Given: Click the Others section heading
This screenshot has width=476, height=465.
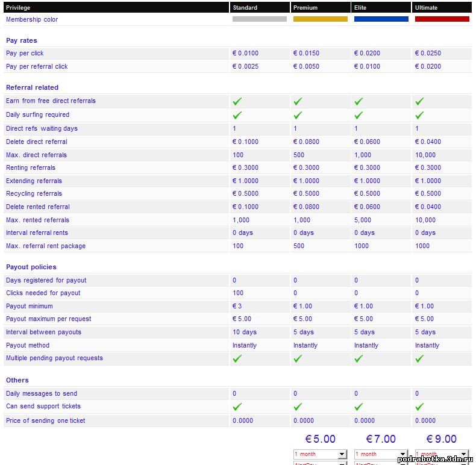Looking at the screenshot, I should (17, 380).
